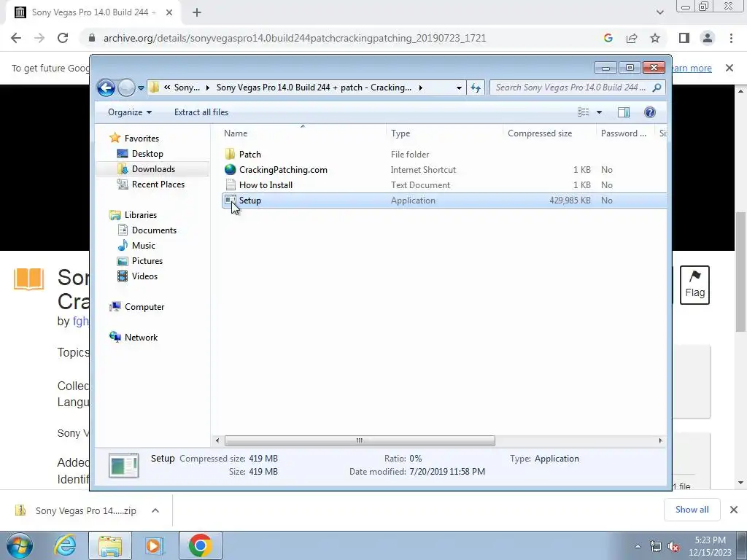The image size is (747, 560).
Task: Expand the downloaded zip options chevron
Action: tap(155, 510)
